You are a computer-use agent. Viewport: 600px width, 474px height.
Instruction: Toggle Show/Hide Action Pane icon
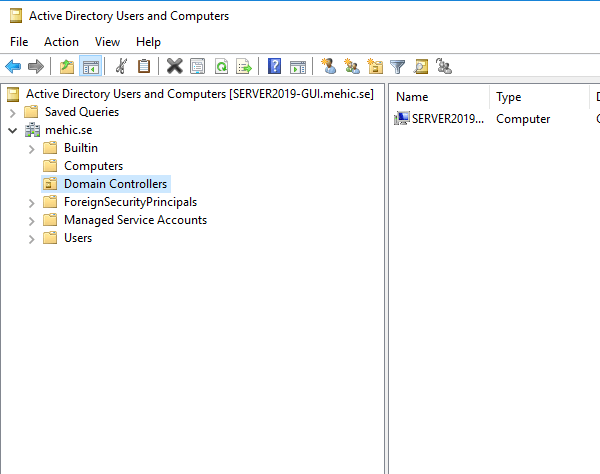[x=298, y=67]
